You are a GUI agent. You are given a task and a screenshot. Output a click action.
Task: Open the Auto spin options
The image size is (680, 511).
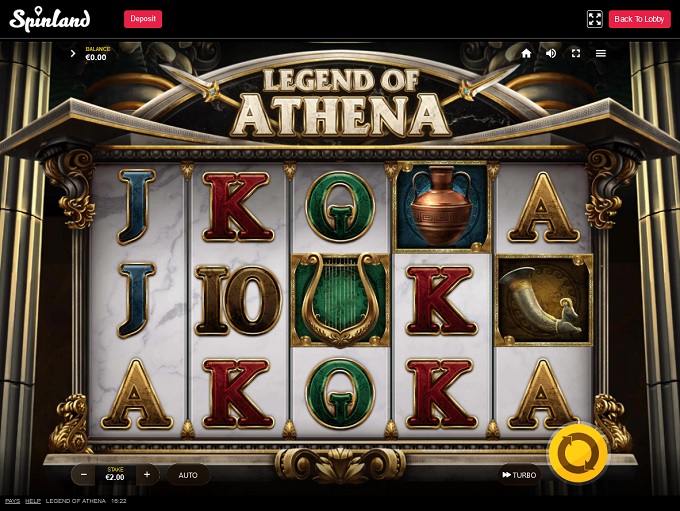point(188,475)
